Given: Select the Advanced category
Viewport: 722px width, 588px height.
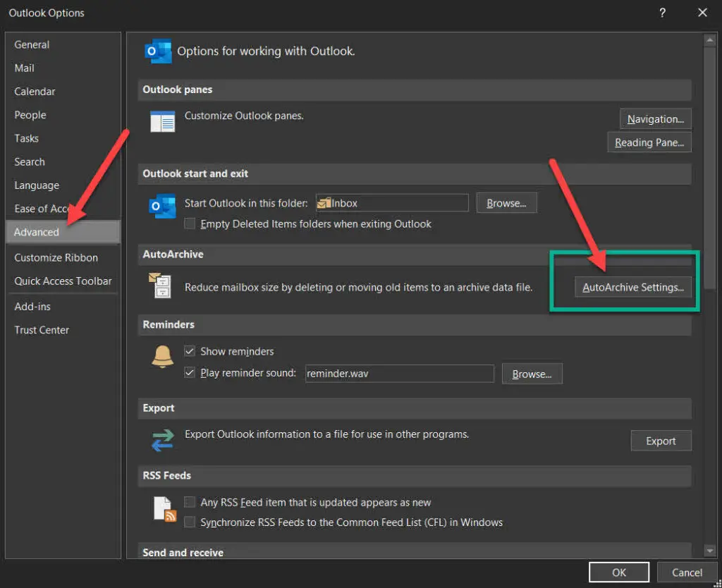Looking at the screenshot, I should [x=63, y=232].
